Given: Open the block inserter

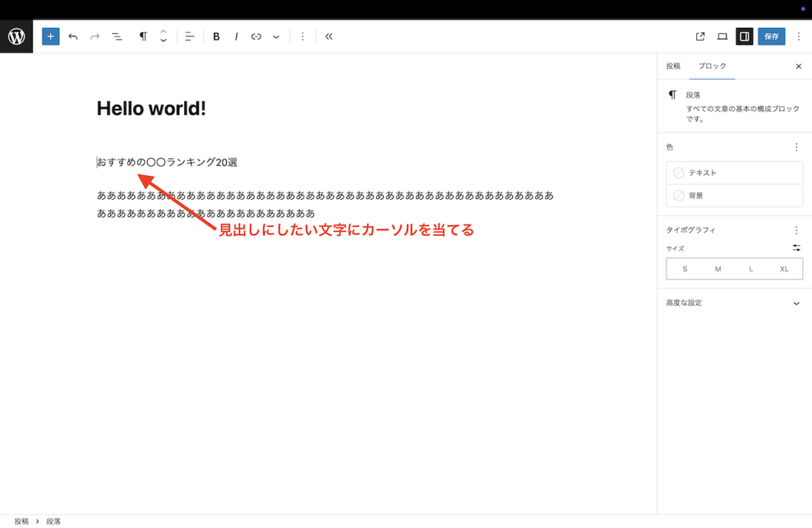Looking at the screenshot, I should [x=50, y=36].
